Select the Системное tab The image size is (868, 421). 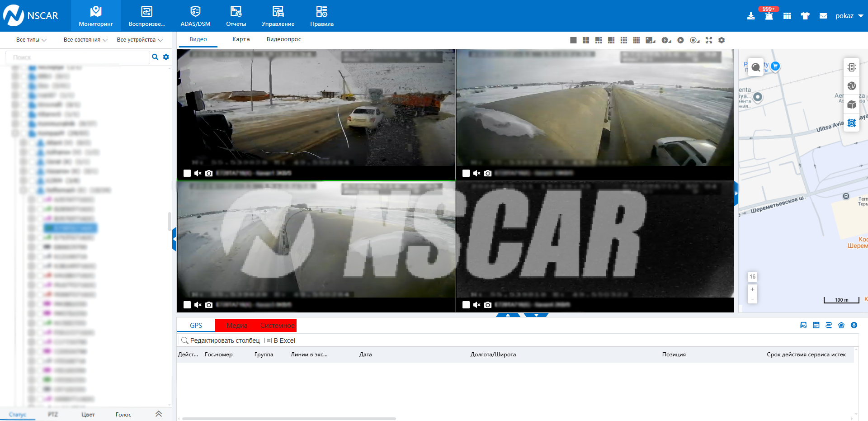point(277,326)
